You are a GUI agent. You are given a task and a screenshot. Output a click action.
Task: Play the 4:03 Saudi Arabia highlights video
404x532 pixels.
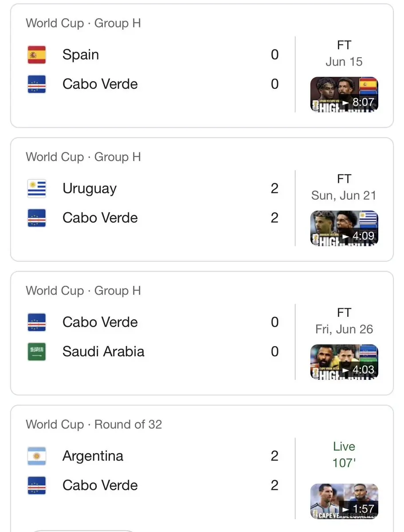pos(344,362)
